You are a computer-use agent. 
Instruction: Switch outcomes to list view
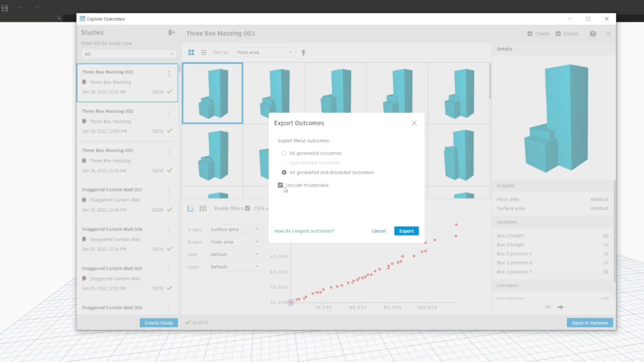pyautogui.click(x=204, y=52)
